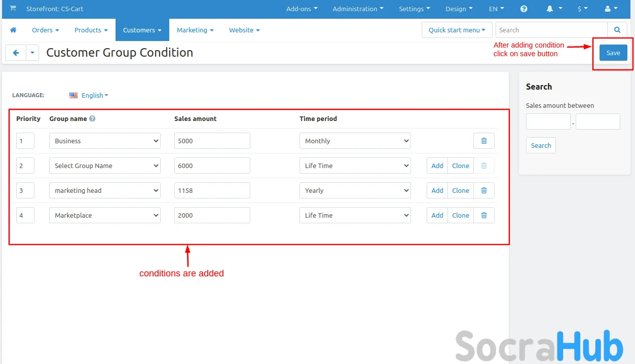Click the Save button
The height and width of the screenshot is (364, 635).
613,53
